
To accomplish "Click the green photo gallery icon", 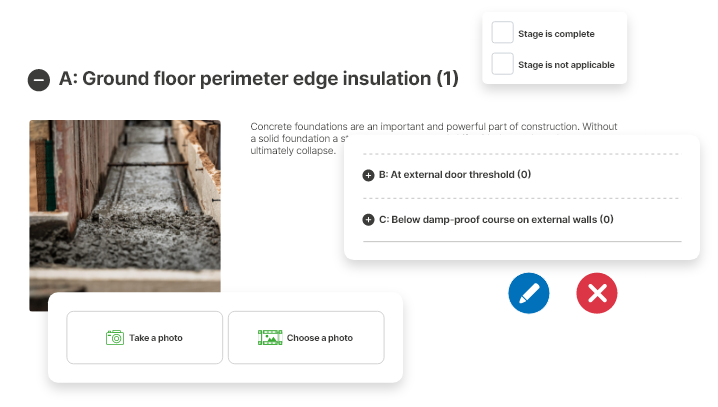I will pyautogui.click(x=269, y=338).
